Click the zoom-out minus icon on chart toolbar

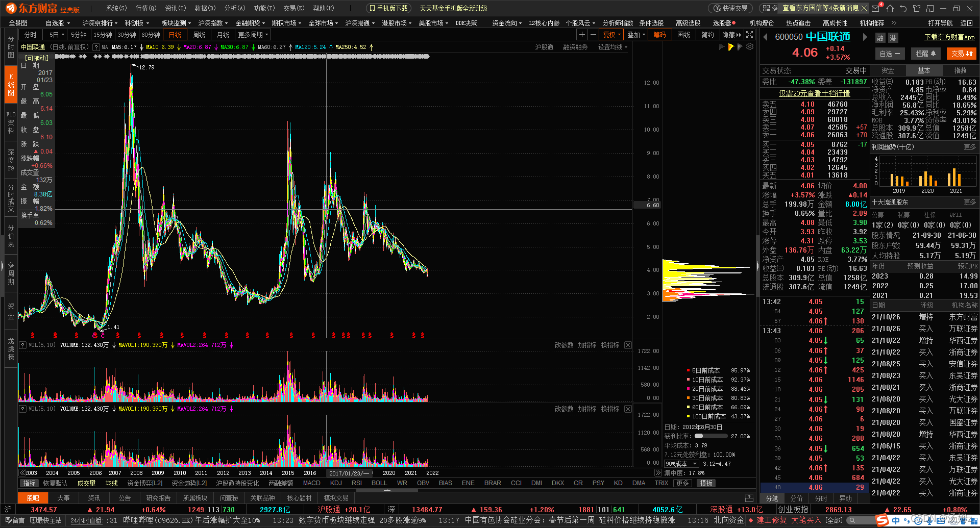coord(593,35)
